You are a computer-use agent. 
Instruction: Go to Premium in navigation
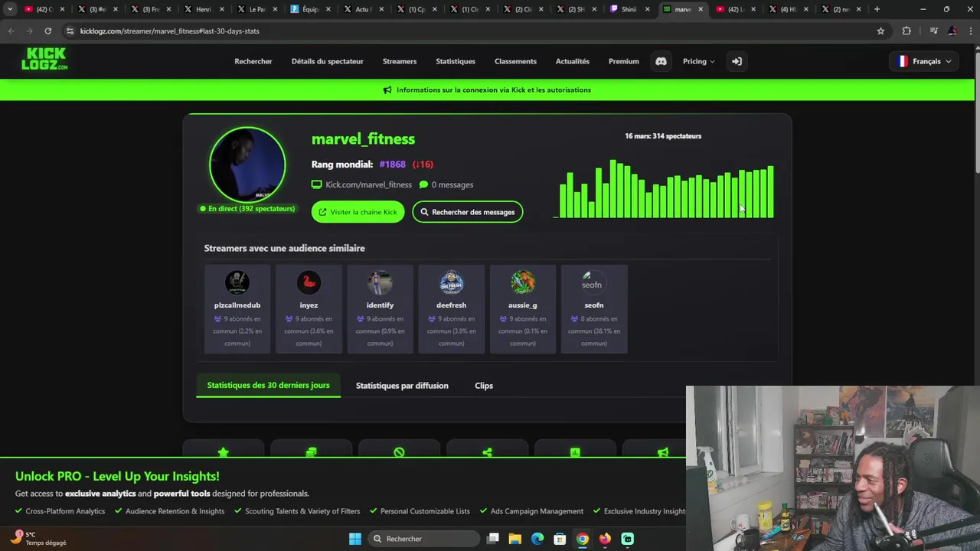tap(624, 61)
